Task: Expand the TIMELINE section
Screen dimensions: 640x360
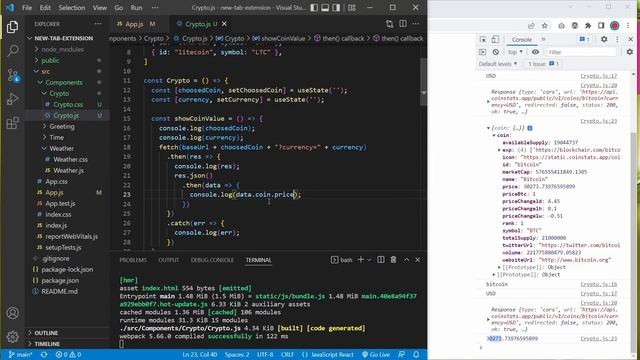Action: click(47, 344)
